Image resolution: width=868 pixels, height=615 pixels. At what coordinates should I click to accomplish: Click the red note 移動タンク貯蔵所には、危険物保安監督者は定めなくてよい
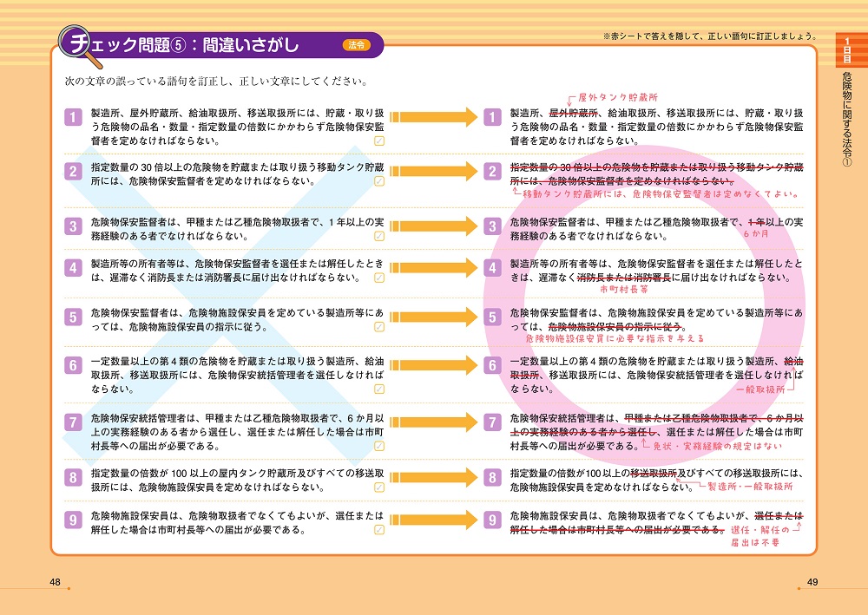pos(661,194)
